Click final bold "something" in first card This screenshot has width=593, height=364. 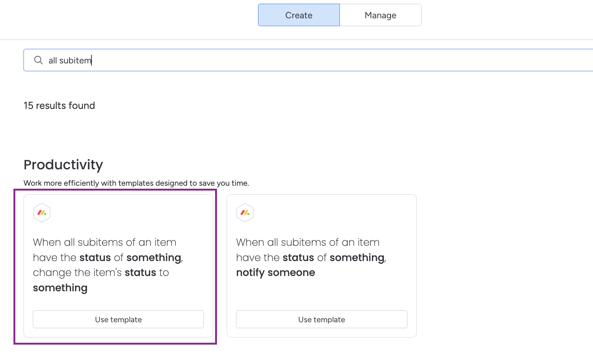click(60, 288)
